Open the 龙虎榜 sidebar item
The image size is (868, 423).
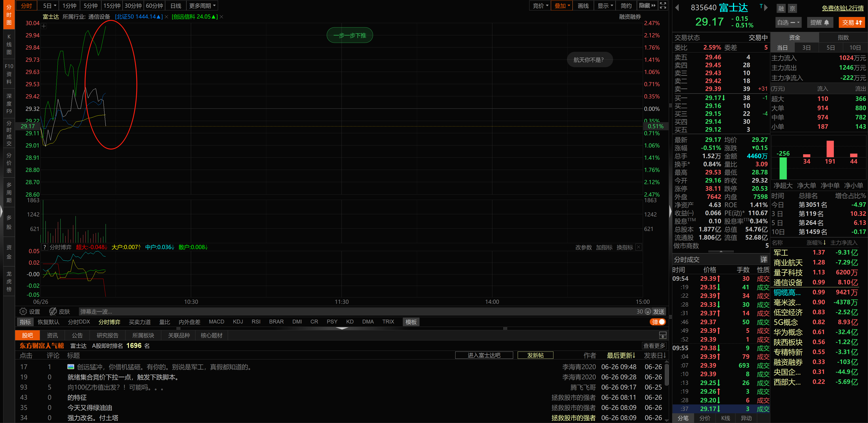tap(9, 281)
